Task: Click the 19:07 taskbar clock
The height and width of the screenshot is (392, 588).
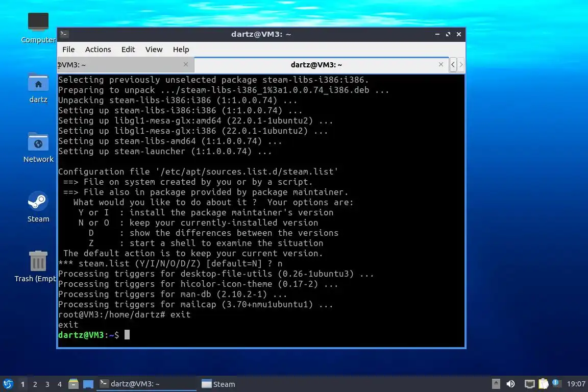Action: pos(576,384)
